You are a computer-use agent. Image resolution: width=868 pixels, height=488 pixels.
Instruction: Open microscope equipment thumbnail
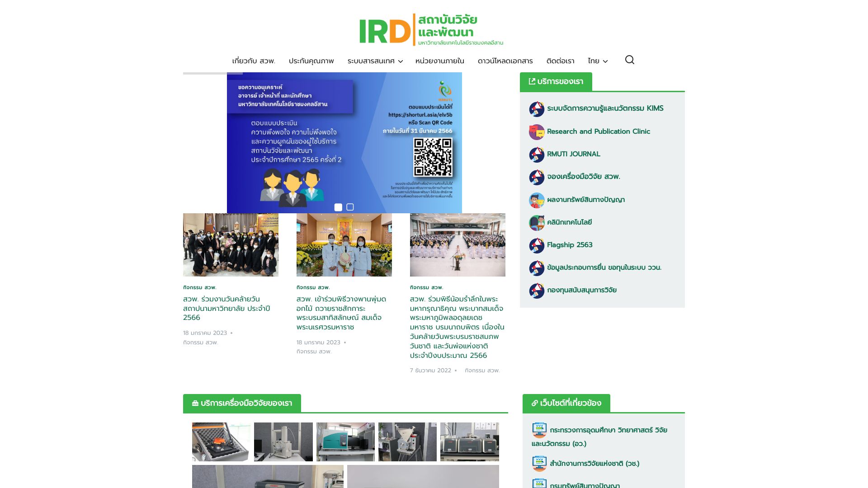283,442
